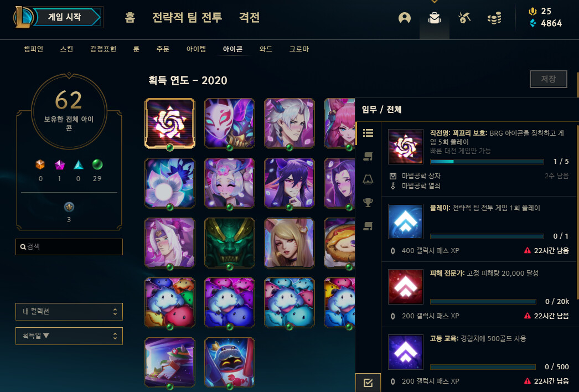This screenshot has width=579, height=392.
Task: Select the green orb rarity filter icon
Action: (x=97, y=164)
